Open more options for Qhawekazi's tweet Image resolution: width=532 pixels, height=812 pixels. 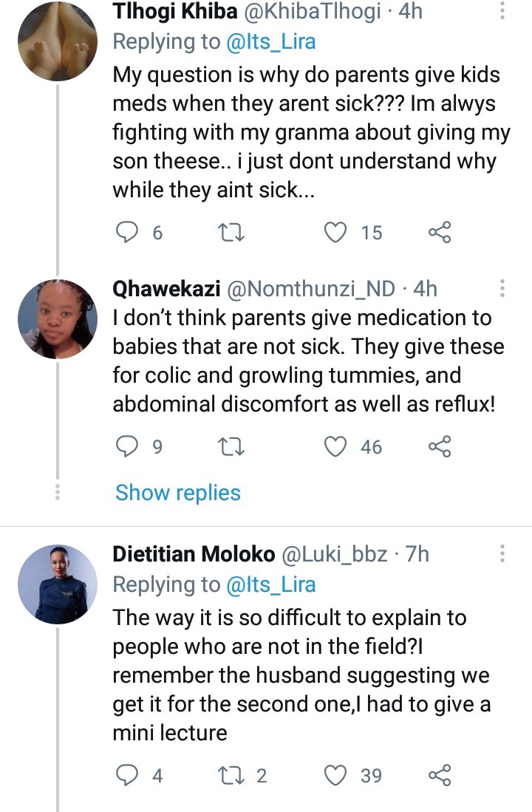(x=502, y=288)
